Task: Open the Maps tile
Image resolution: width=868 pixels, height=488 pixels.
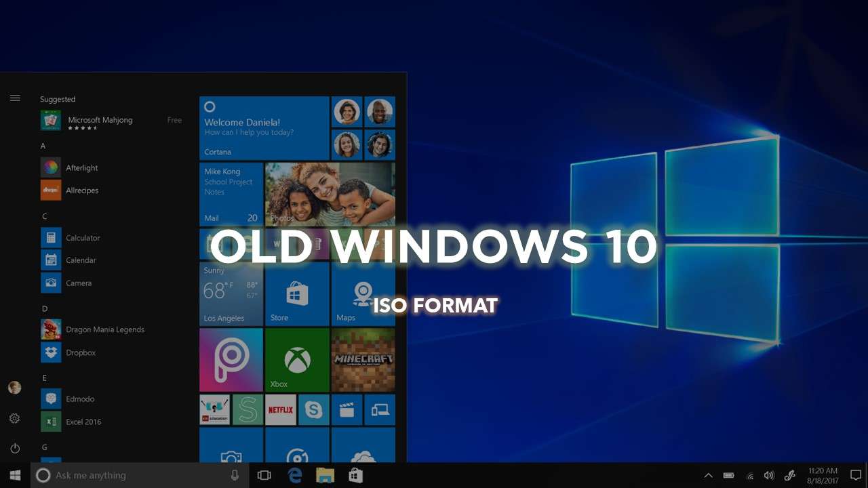Action: coord(363,293)
